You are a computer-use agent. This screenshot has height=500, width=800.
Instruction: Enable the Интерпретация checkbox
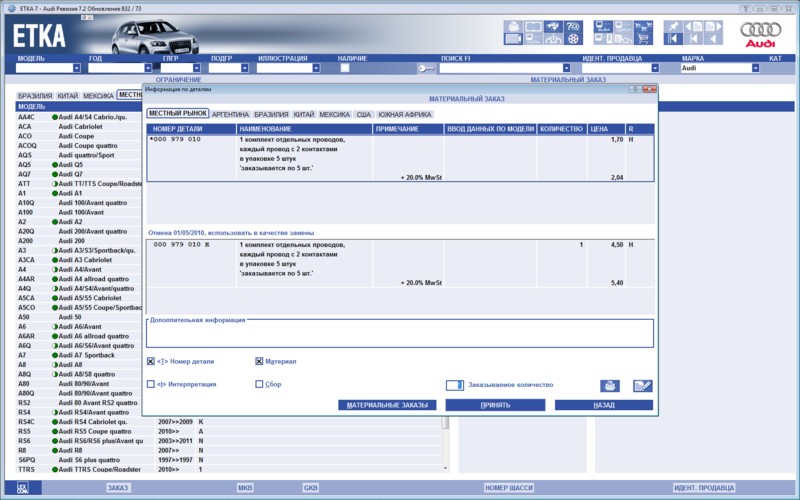151,383
